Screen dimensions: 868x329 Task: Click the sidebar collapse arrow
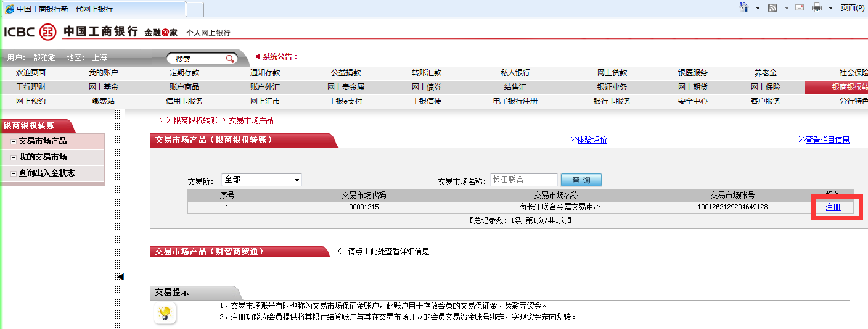[x=120, y=277]
